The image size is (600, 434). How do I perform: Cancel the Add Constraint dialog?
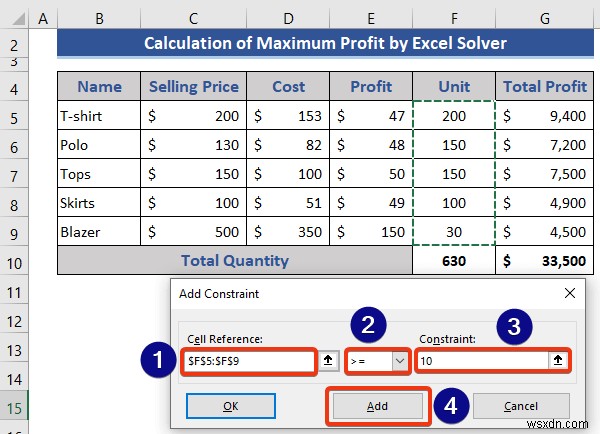click(x=520, y=406)
